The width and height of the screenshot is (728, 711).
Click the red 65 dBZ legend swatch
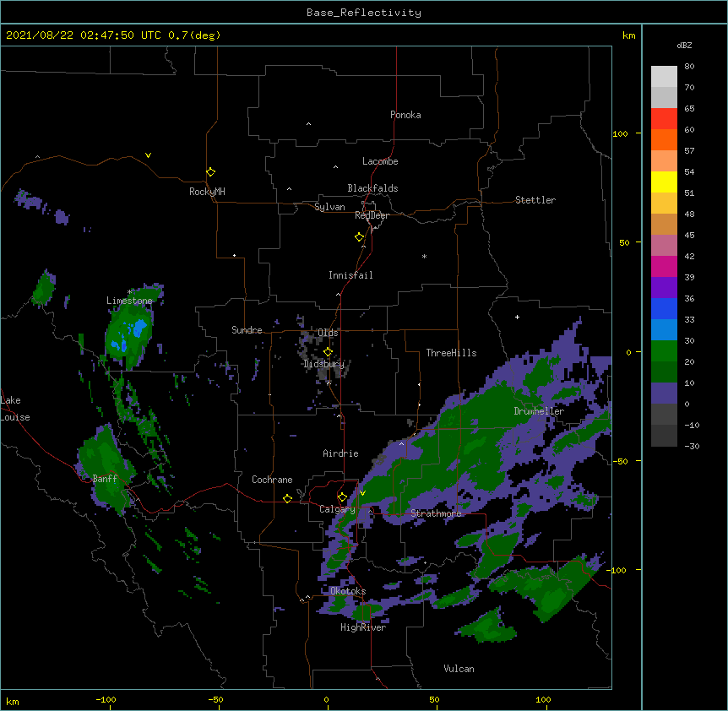[x=664, y=119]
